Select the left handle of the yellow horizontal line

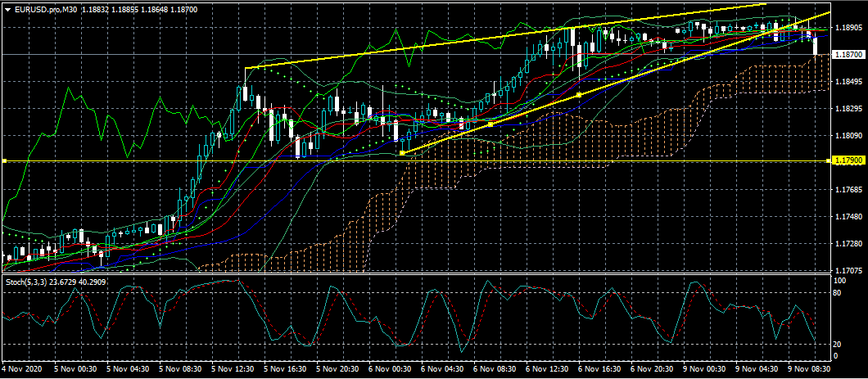[3, 161]
